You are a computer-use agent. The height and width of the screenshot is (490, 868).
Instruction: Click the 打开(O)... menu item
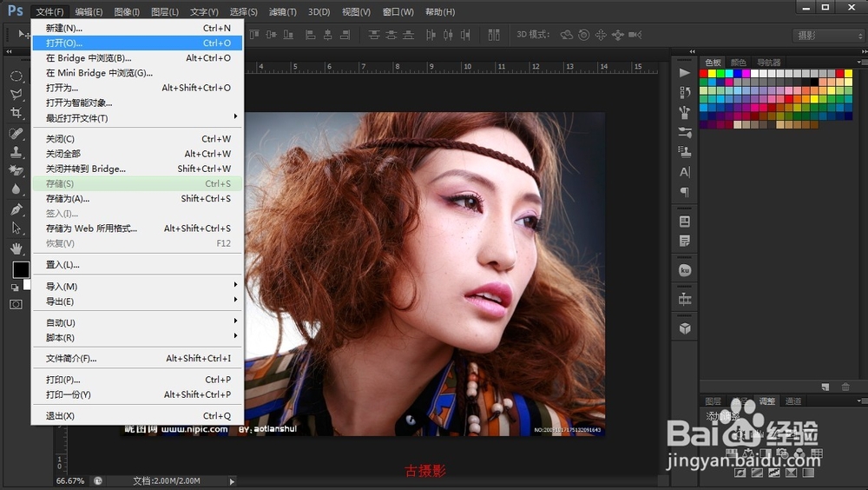point(64,43)
